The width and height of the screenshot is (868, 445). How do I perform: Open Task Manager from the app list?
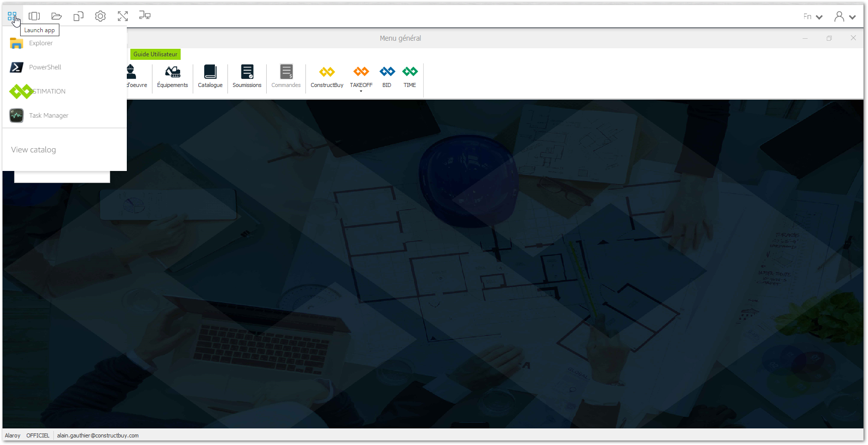point(48,116)
